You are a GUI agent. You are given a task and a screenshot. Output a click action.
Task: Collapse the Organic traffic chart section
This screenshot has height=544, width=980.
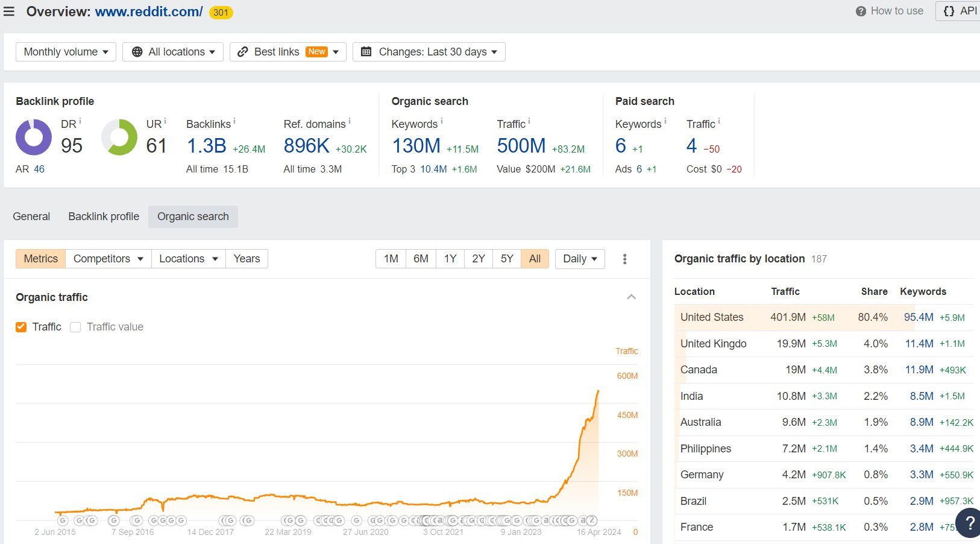coord(632,297)
